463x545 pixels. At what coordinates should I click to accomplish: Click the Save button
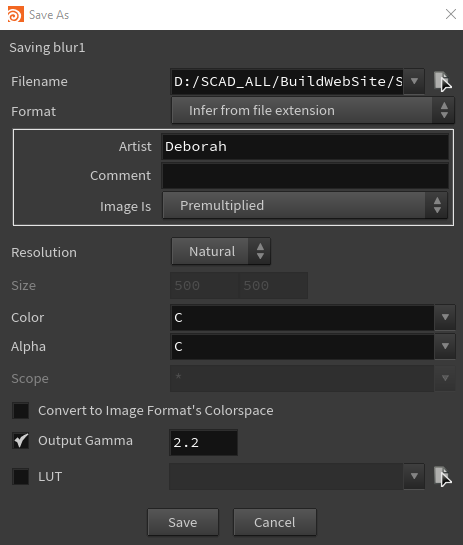[183, 522]
